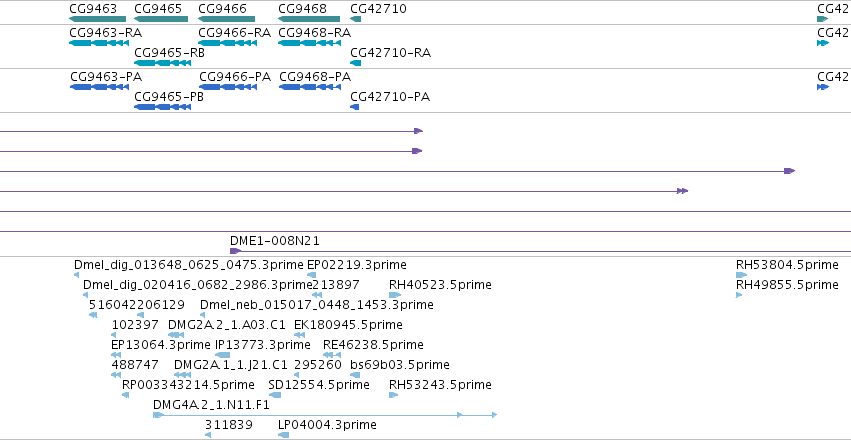Click feature 295260
Image resolution: width=851 pixels, height=440 pixels.
296,375
